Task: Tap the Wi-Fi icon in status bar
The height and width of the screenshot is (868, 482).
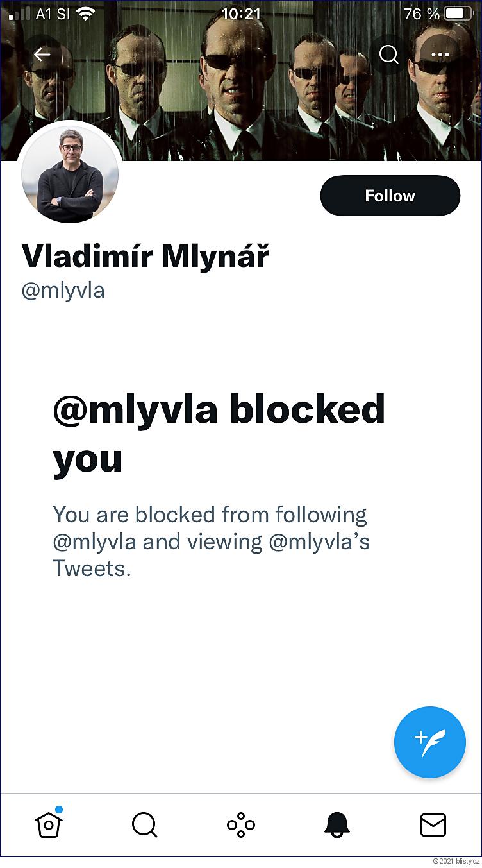Action: pyautogui.click(x=85, y=13)
